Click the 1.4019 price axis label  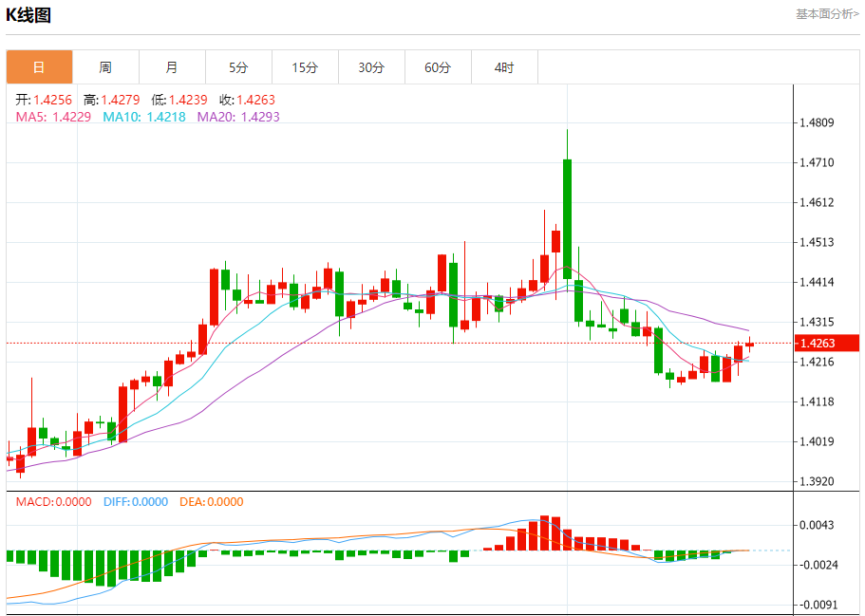(x=817, y=441)
